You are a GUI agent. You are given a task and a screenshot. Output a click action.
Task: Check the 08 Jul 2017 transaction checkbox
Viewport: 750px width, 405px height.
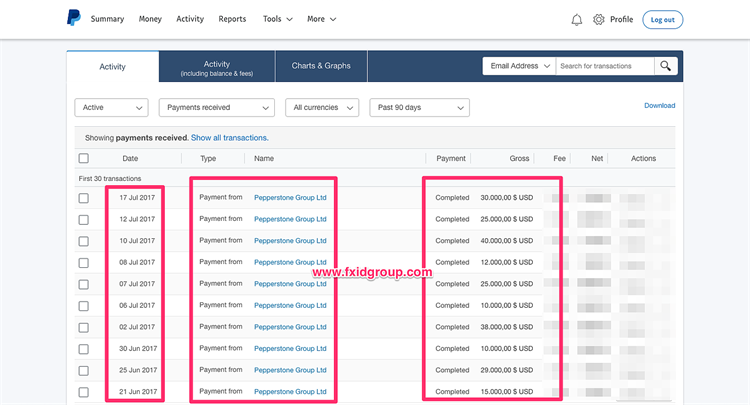click(x=84, y=263)
